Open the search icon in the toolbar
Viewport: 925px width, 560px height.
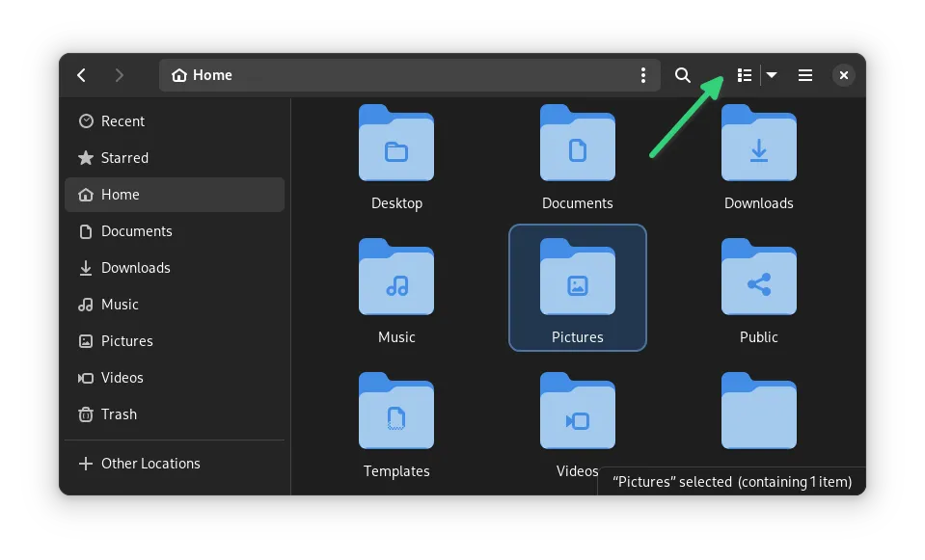(683, 75)
